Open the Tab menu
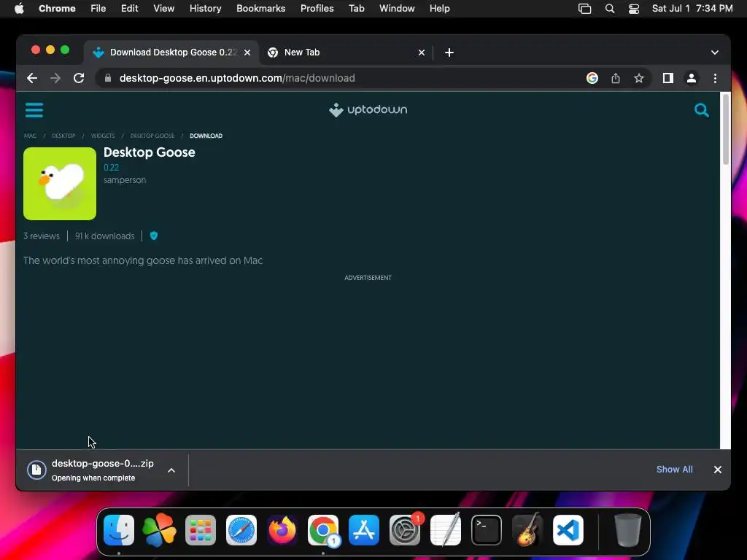 click(356, 9)
